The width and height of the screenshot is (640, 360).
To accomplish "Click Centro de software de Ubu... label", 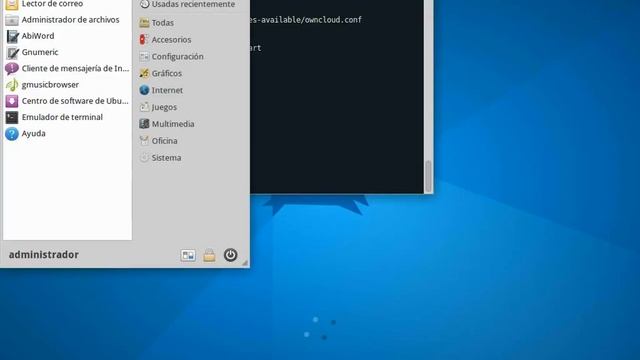I will click(75, 101).
